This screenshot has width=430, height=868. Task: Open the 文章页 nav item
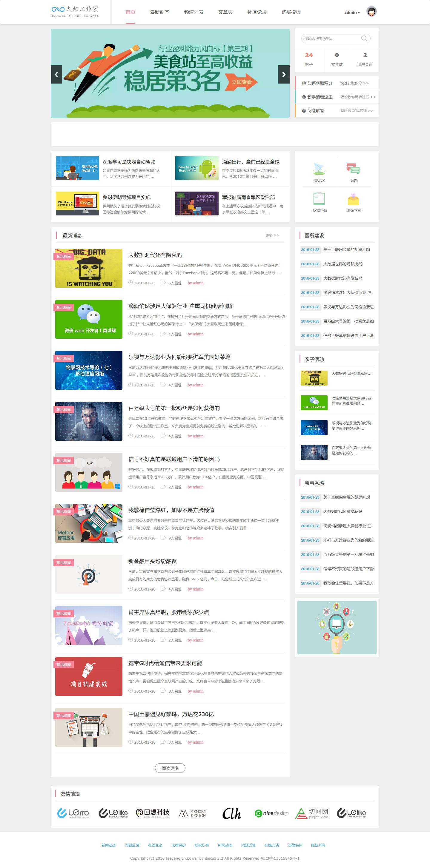[225, 12]
